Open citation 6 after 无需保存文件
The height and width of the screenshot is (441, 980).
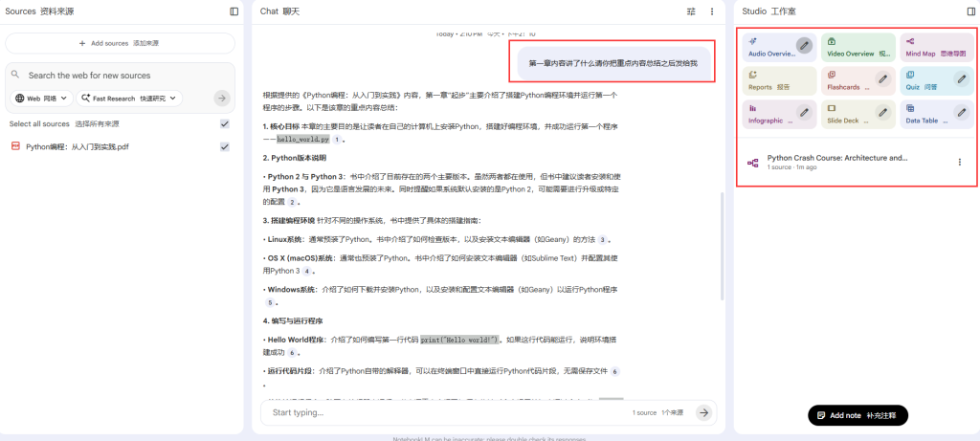click(x=615, y=371)
